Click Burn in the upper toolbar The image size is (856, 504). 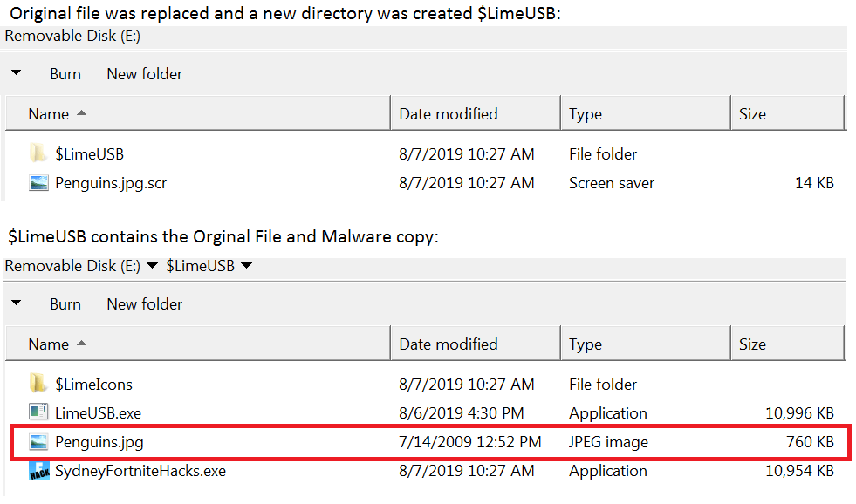[65, 73]
